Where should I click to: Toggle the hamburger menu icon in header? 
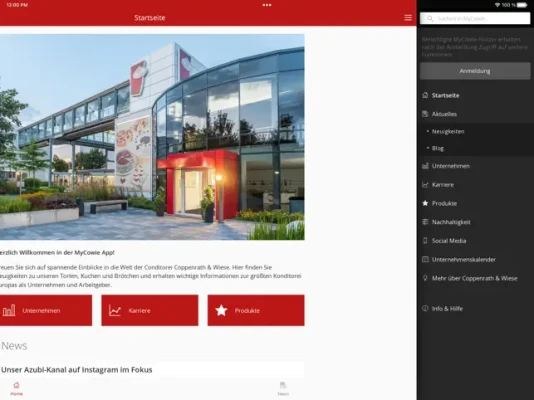[408, 18]
